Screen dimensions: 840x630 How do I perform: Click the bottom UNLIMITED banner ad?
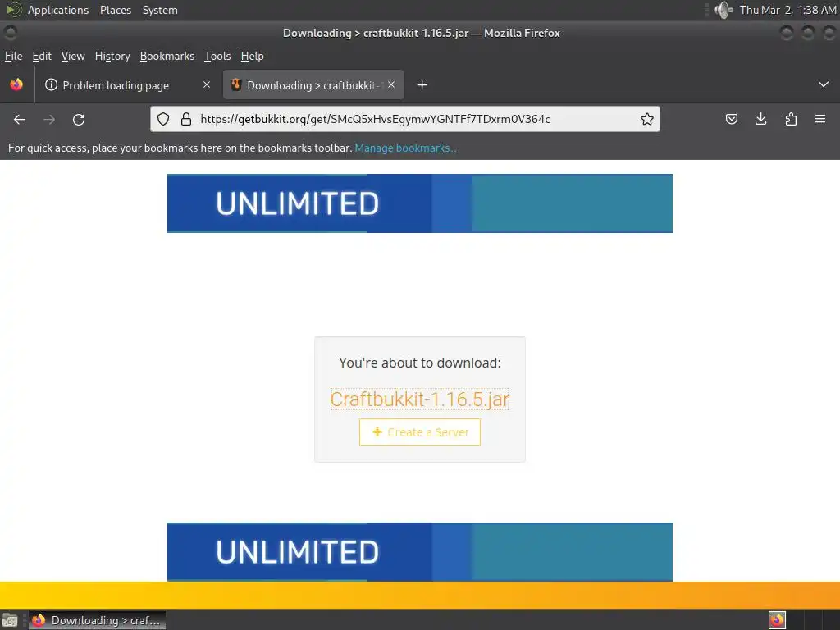[x=419, y=552]
